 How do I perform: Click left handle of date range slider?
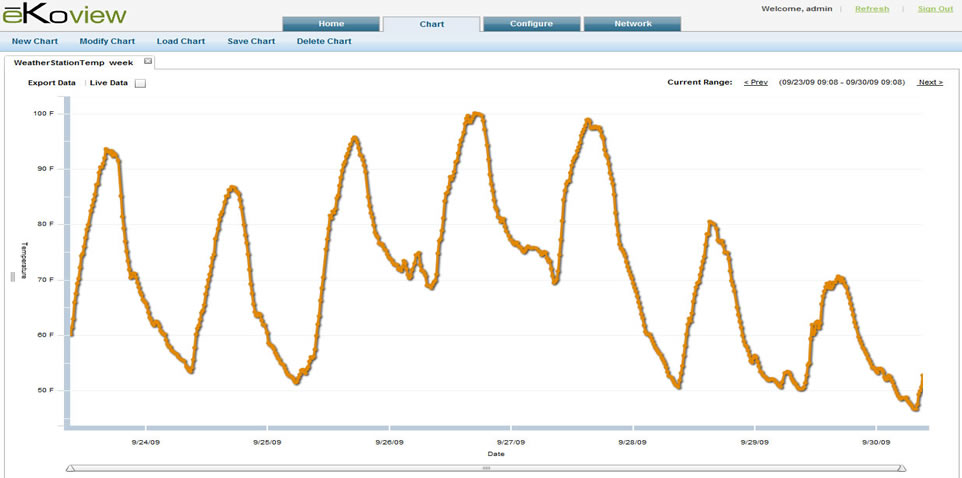(70, 467)
